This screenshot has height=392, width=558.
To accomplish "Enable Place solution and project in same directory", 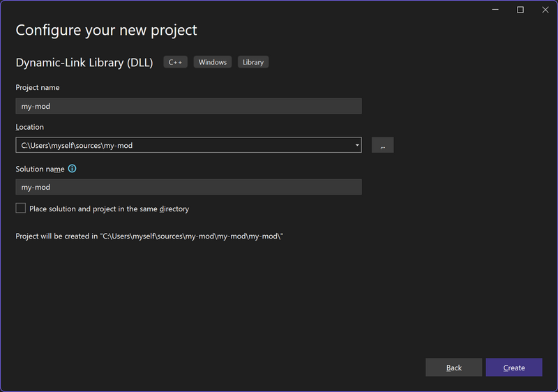I will [x=21, y=209].
